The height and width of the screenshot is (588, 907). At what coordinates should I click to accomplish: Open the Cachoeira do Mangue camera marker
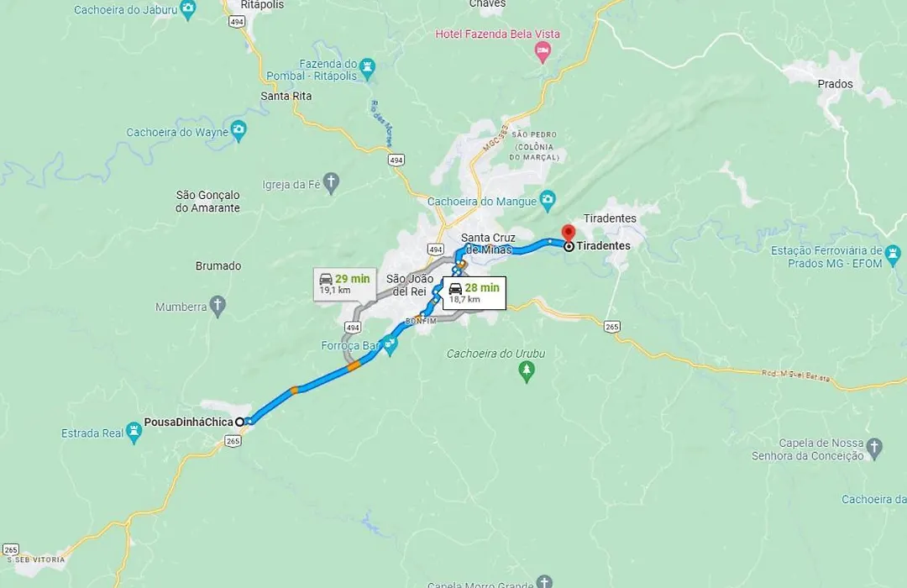(548, 200)
